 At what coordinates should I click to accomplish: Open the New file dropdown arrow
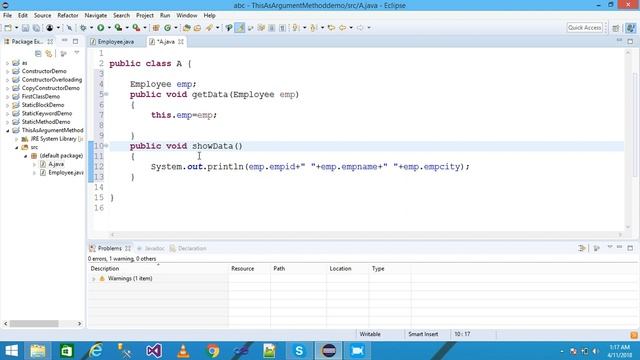[x=16, y=28]
